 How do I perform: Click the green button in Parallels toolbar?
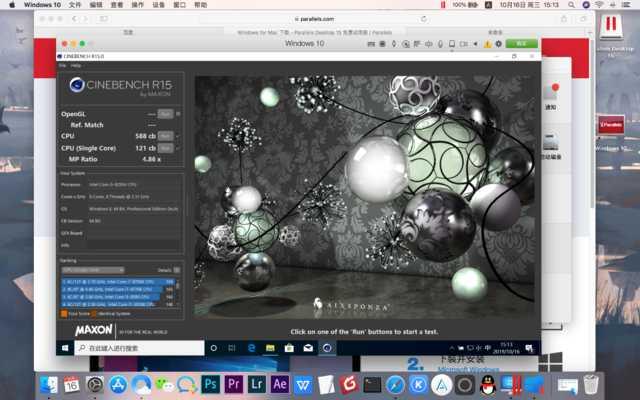coord(522,44)
